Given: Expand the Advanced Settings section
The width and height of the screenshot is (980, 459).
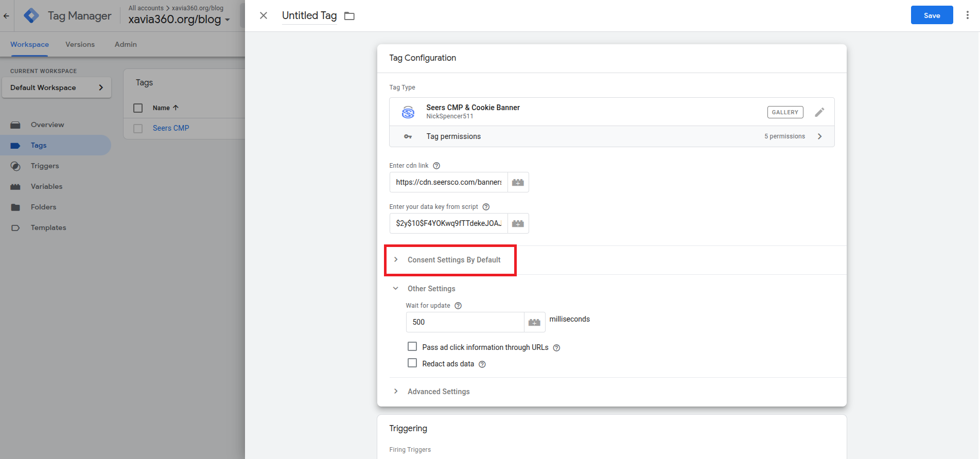Looking at the screenshot, I should (x=438, y=392).
